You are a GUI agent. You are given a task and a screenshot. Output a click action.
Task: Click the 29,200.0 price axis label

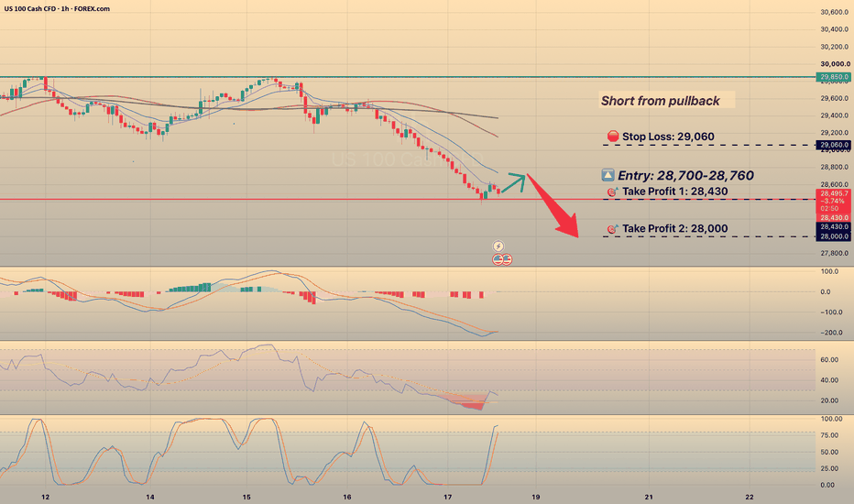[x=835, y=132]
